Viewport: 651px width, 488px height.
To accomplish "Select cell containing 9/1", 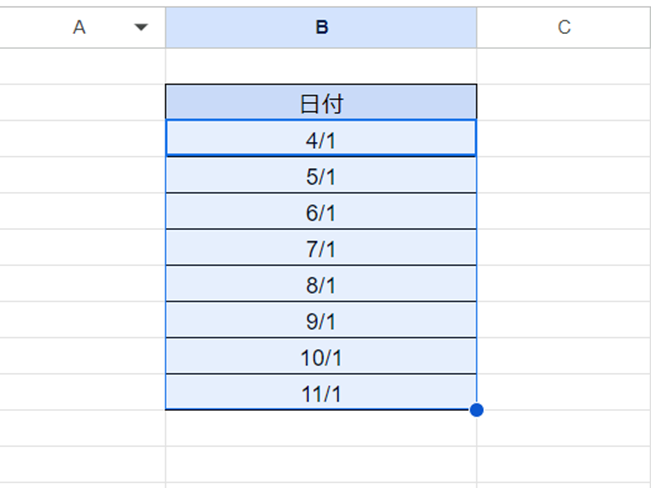I will pyautogui.click(x=321, y=319).
